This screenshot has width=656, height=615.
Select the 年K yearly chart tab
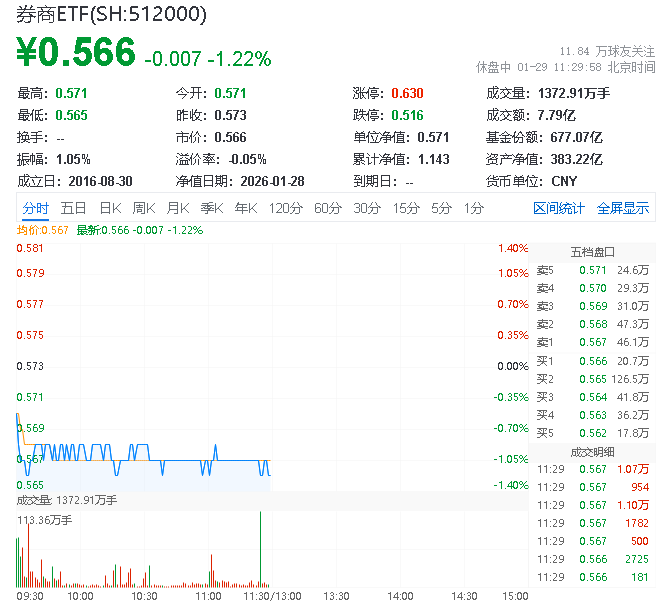click(x=246, y=208)
